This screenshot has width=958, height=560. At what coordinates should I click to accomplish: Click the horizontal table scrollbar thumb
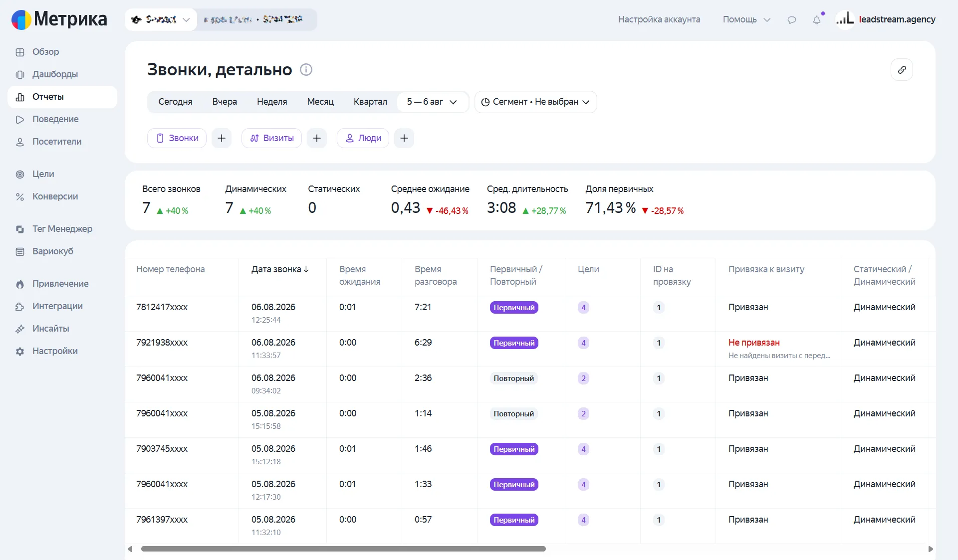(343, 549)
